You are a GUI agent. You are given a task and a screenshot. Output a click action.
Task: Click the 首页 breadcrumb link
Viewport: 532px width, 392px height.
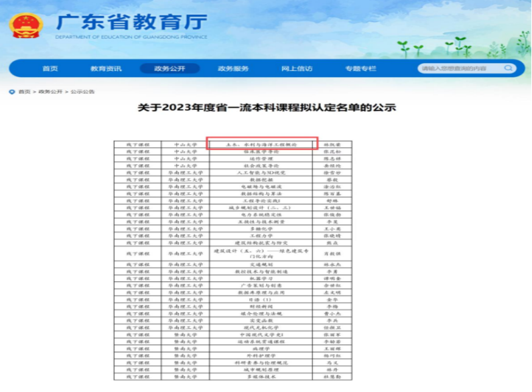24,92
